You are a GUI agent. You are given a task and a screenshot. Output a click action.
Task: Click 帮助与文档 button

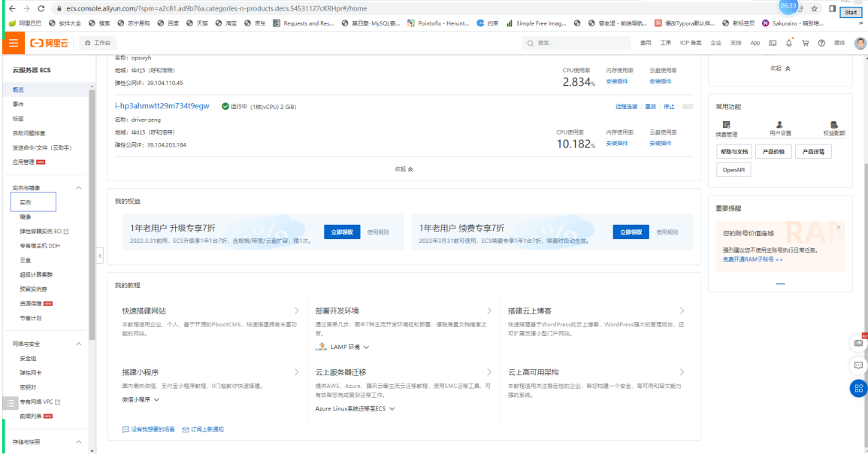coord(733,152)
